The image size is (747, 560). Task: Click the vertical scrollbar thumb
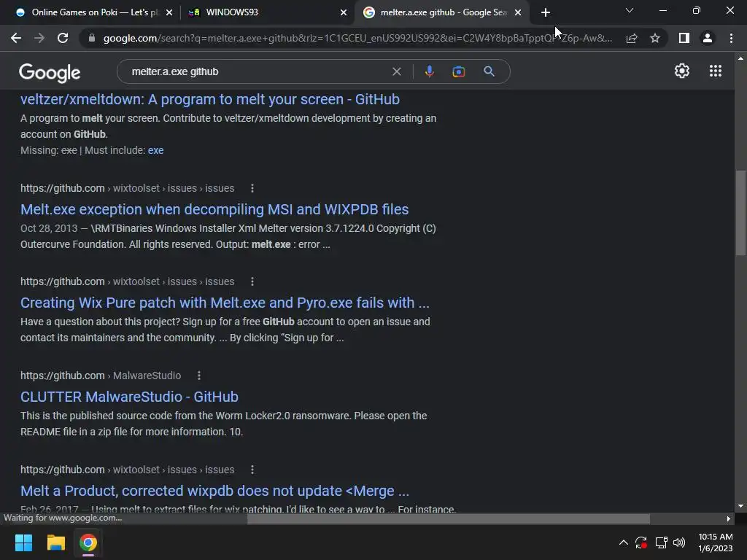click(x=740, y=213)
